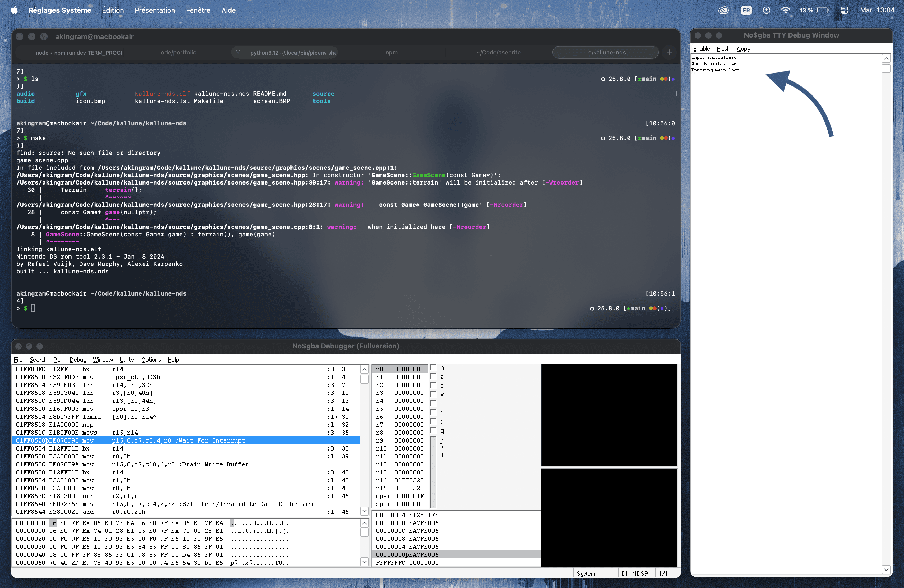Switch to the ~/Code/aseprite terminal tab
904x588 pixels.
click(498, 52)
